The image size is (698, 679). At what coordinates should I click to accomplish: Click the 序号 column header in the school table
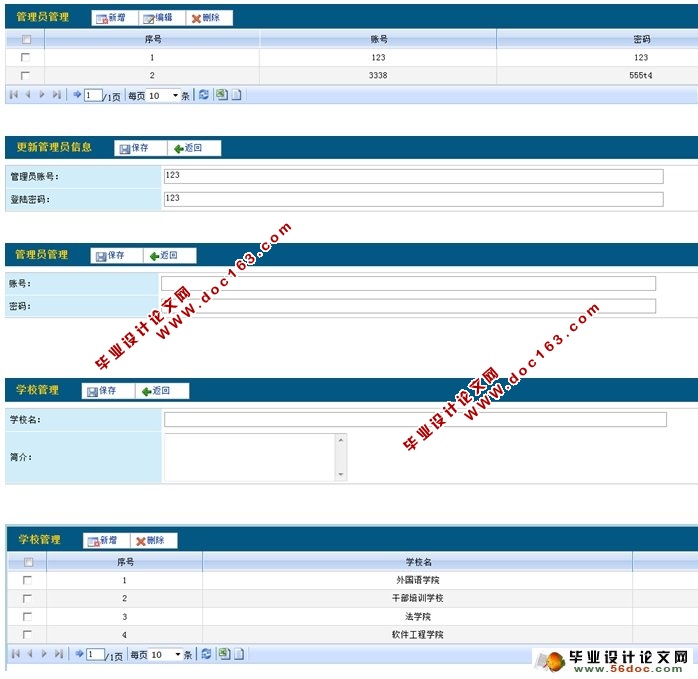point(125,562)
